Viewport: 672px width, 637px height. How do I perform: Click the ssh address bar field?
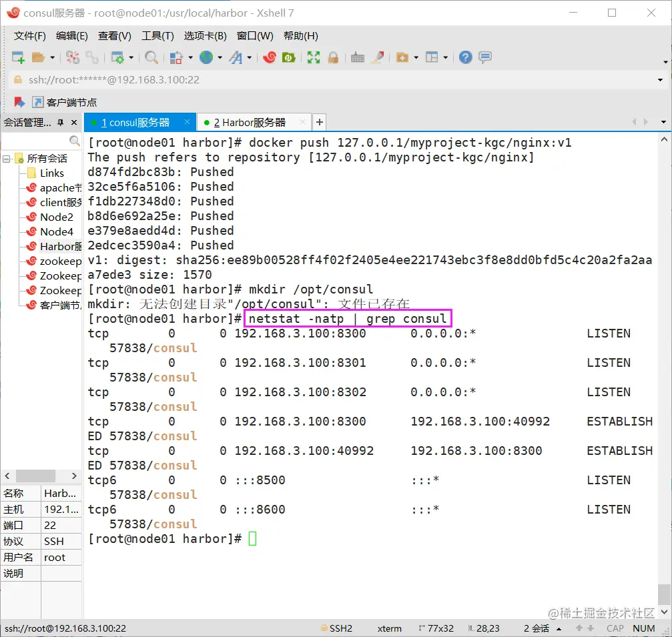tap(334, 80)
